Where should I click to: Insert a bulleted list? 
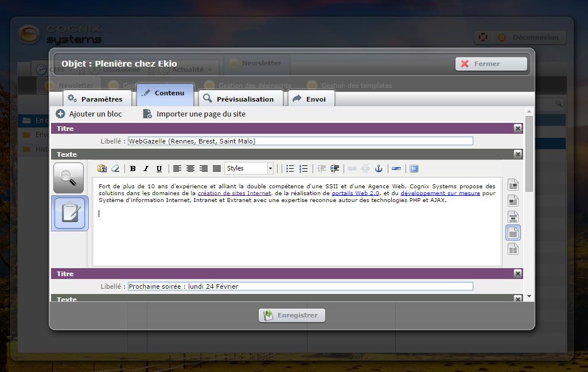click(x=290, y=169)
